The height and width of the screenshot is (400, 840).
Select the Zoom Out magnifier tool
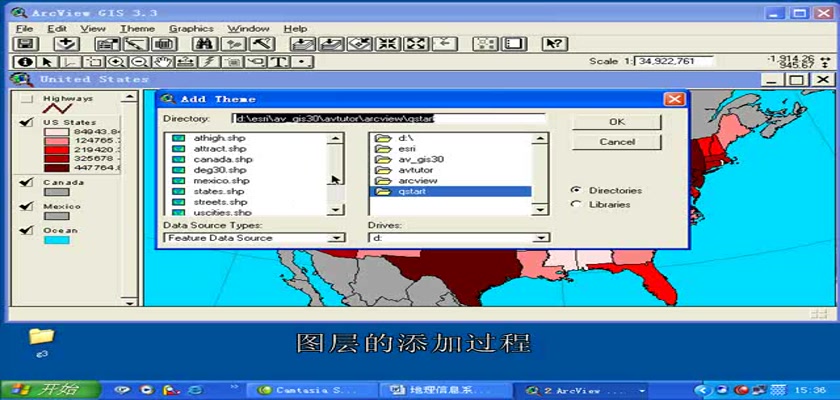click(139, 62)
